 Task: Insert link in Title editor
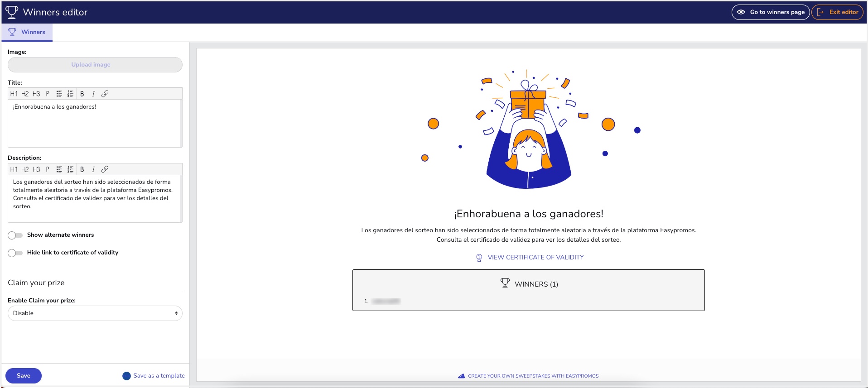click(x=105, y=94)
